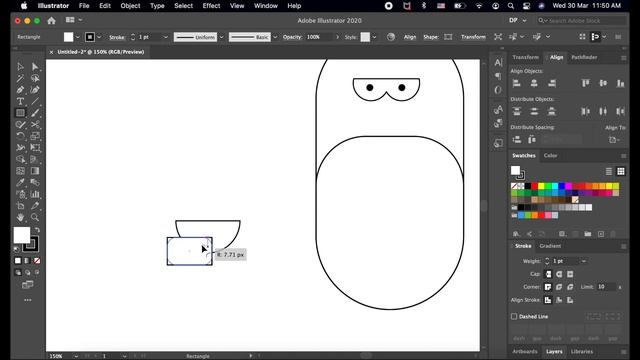Select the Curvature tool
This screenshot has width=640, height=360.
(x=35, y=90)
